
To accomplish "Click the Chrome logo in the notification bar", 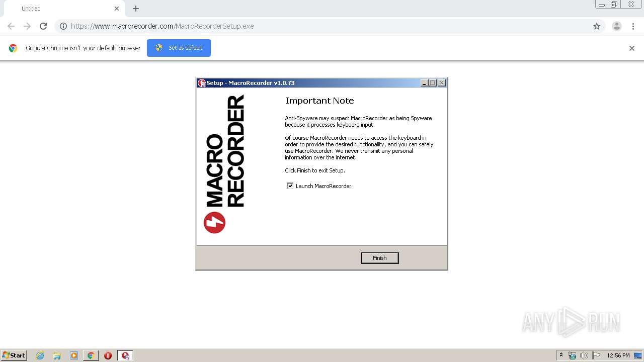I will point(13,48).
